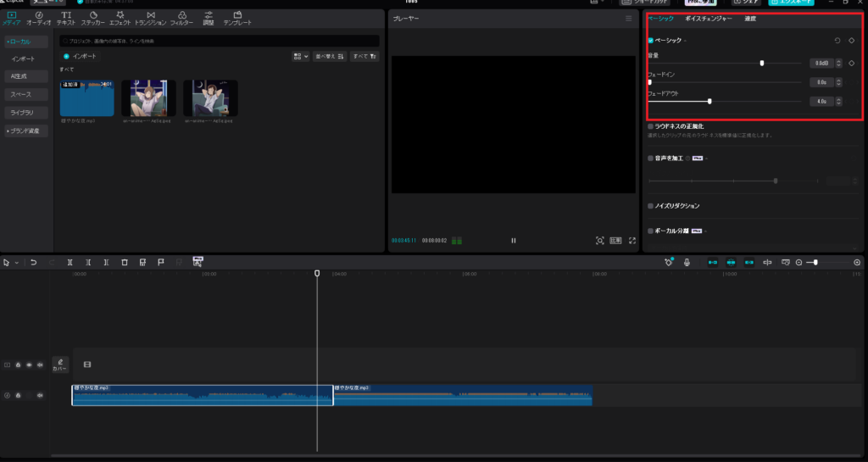Click the フェードアウト fade-out slider handle
Screen dimensions: 868x462
709,101
